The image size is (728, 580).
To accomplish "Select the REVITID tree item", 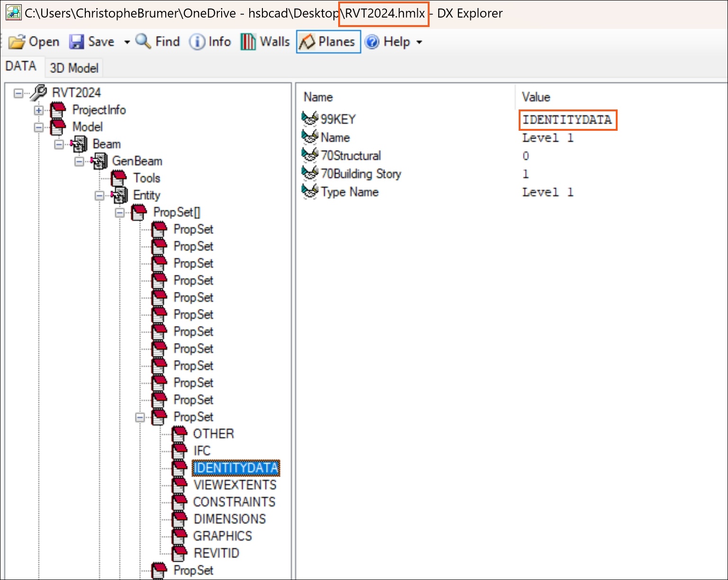I will [216, 553].
